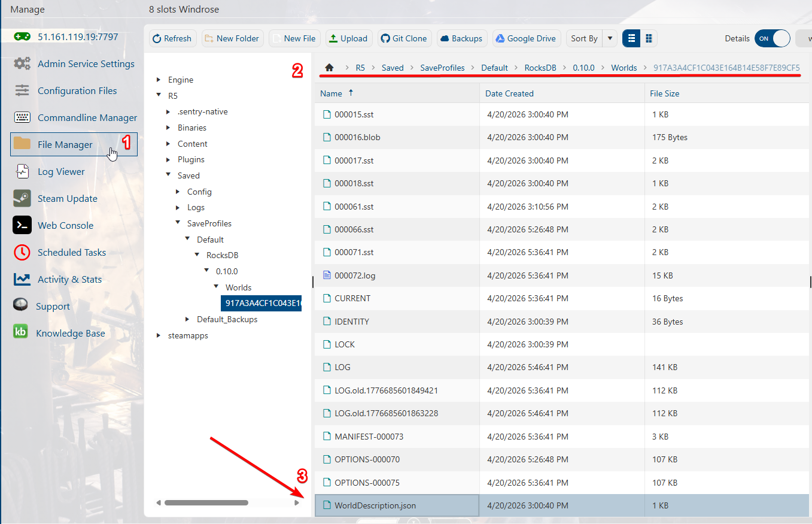Screen dimensions: 812x524
Task: Open the Backups cloud button
Action: [x=461, y=38]
